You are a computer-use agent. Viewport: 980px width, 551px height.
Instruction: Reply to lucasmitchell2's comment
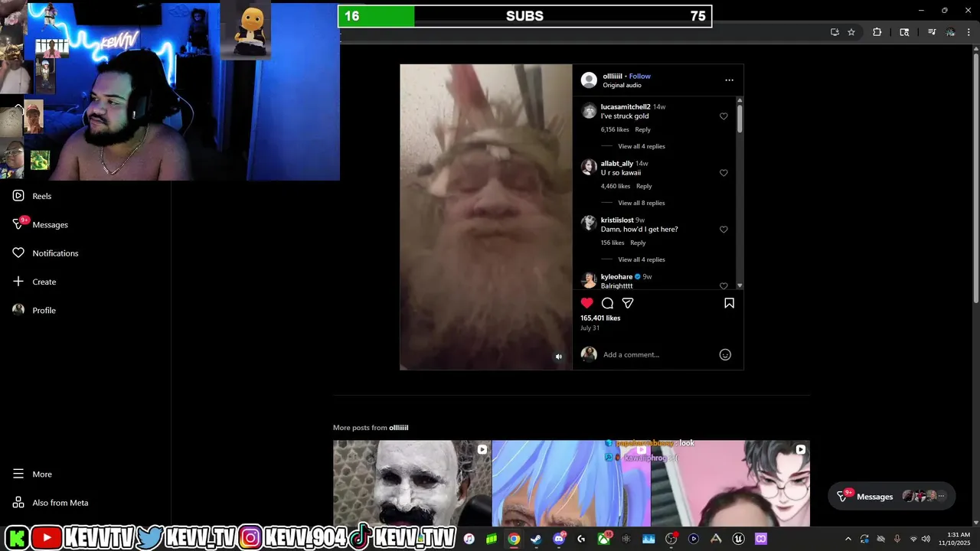pos(642,129)
